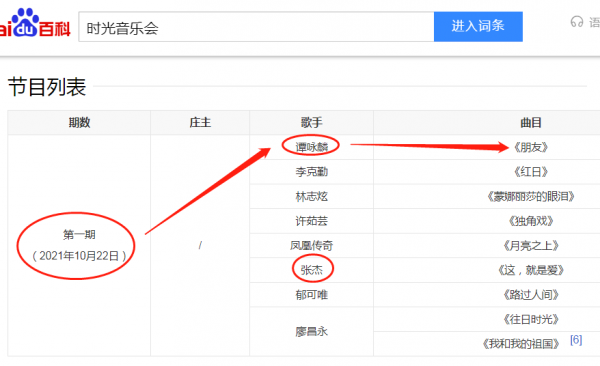This screenshot has width=600, height=366.
Task: Select singer 李克勤 in the table
Action: 311,172
